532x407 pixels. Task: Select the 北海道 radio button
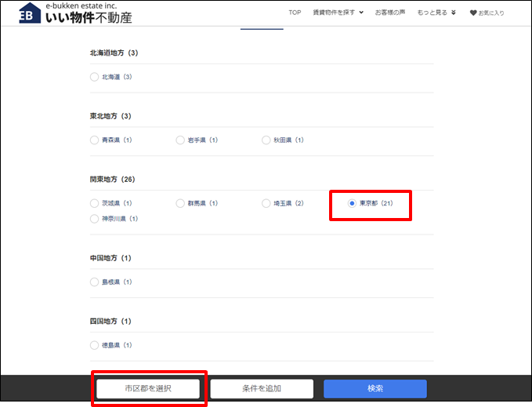(x=95, y=77)
